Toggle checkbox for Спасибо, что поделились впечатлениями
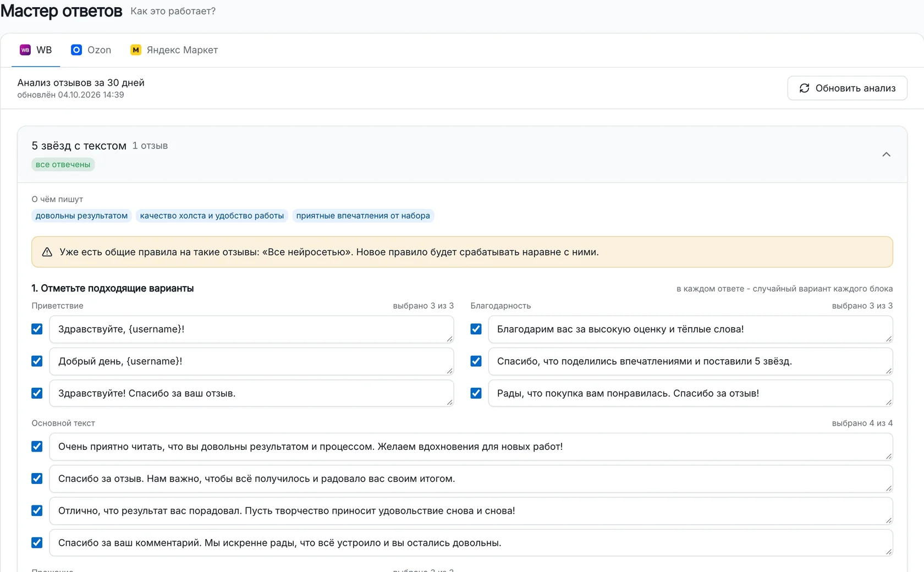The width and height of the screenshot is (924, 572). click(476, 361)
